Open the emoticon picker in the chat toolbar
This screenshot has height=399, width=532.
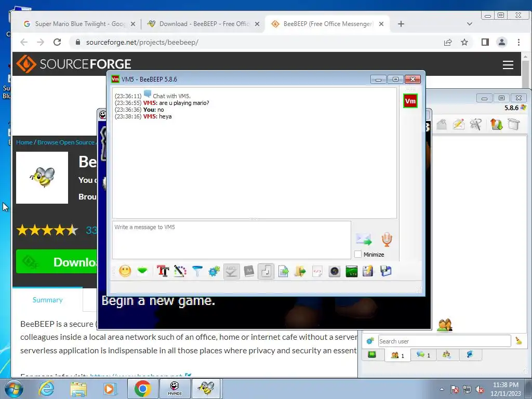[125, 271]
